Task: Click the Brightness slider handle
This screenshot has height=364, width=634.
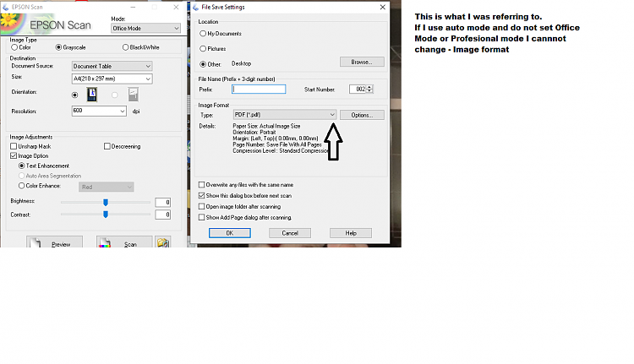Action: point(106,202)
